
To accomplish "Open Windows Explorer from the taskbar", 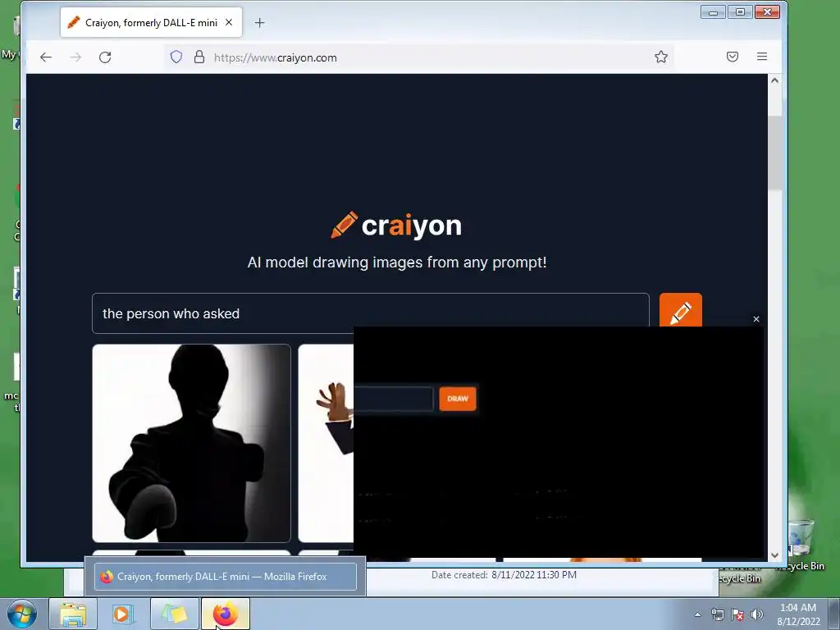I will [x=73, y=614].
